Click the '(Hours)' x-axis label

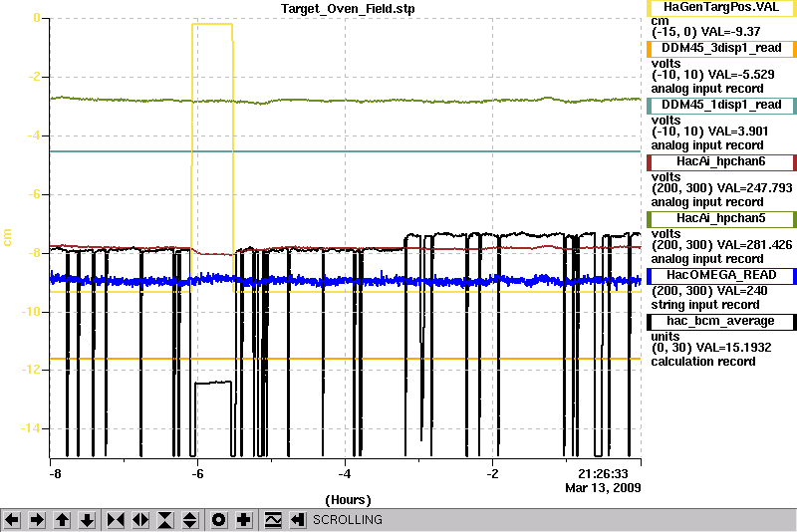348,500
